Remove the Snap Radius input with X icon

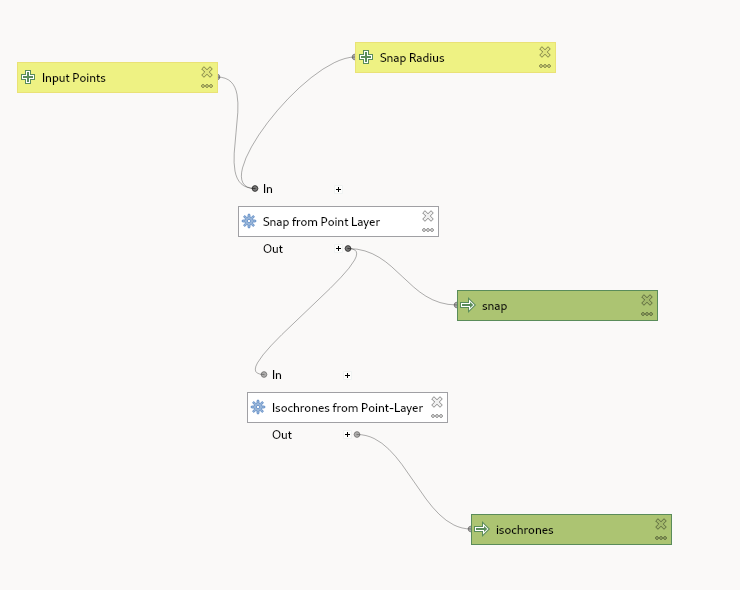545,52
